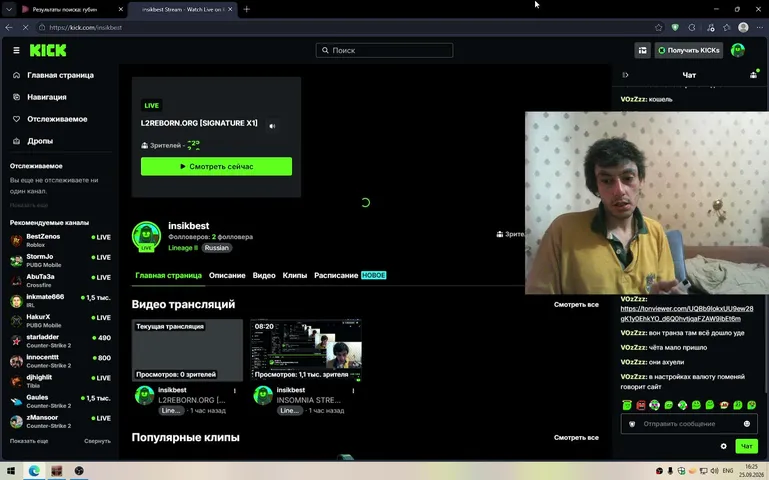
Task: Insert the clown-faced green emote
Action: [x=654, y=405]
